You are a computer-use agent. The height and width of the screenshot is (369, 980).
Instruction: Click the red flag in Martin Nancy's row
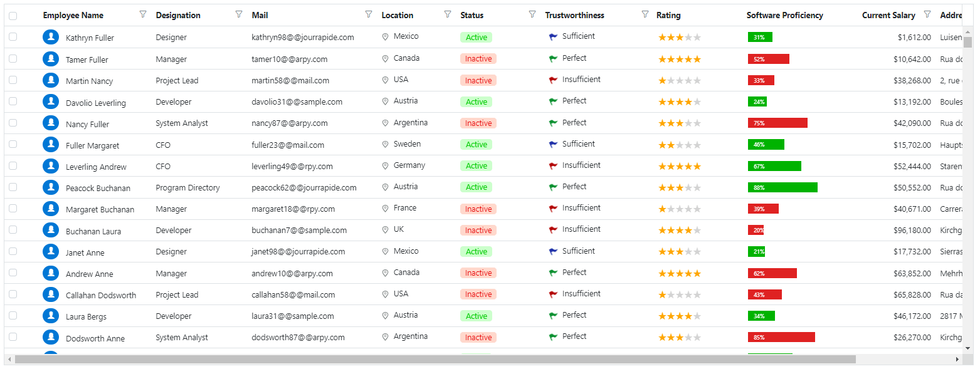click(x=553, y=80)
